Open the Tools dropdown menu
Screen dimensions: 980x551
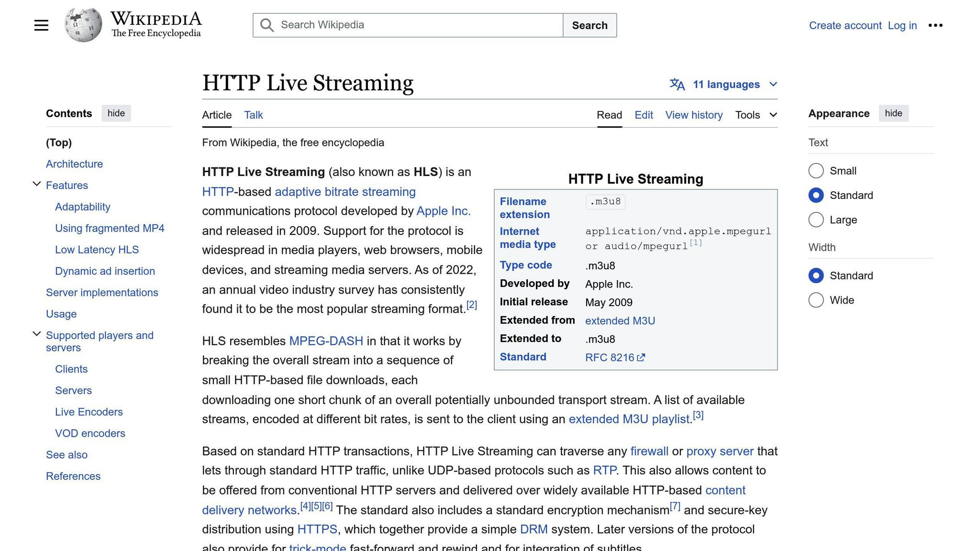(756, 115)
